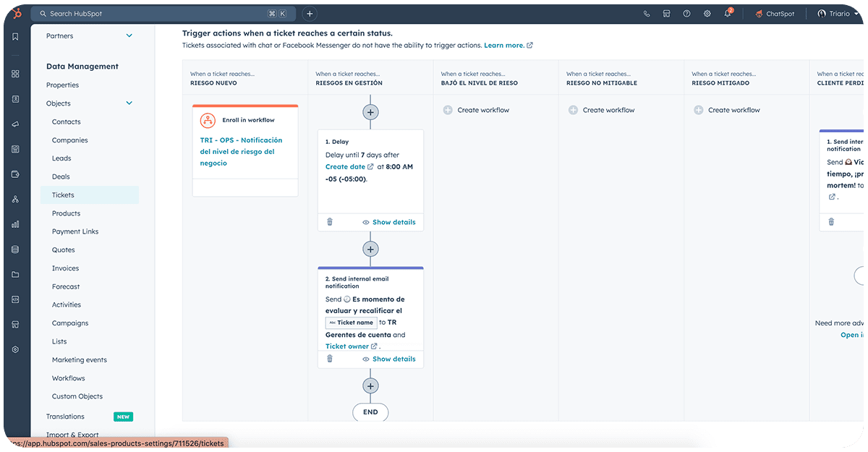This screenshot has width=868, height=452.
Task: Show details of the email notification action
Action: point(389,359)
